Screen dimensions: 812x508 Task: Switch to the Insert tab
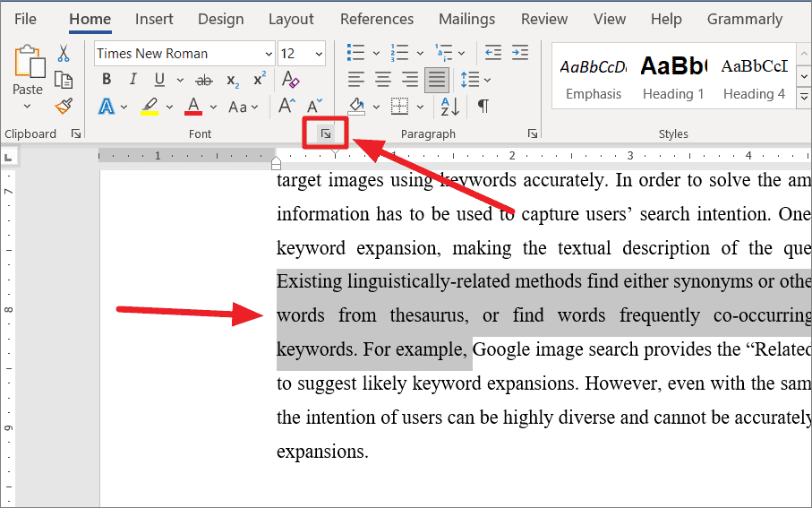click(154, 19)
